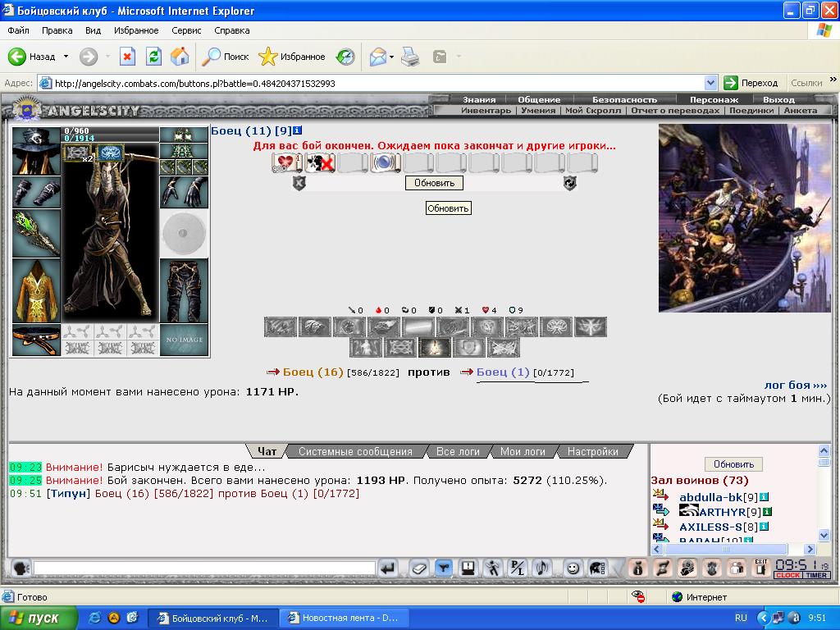Click in the chat text input field
Image resolution: width=840 pixels, height=630 pixels.
tap(204, 568)
